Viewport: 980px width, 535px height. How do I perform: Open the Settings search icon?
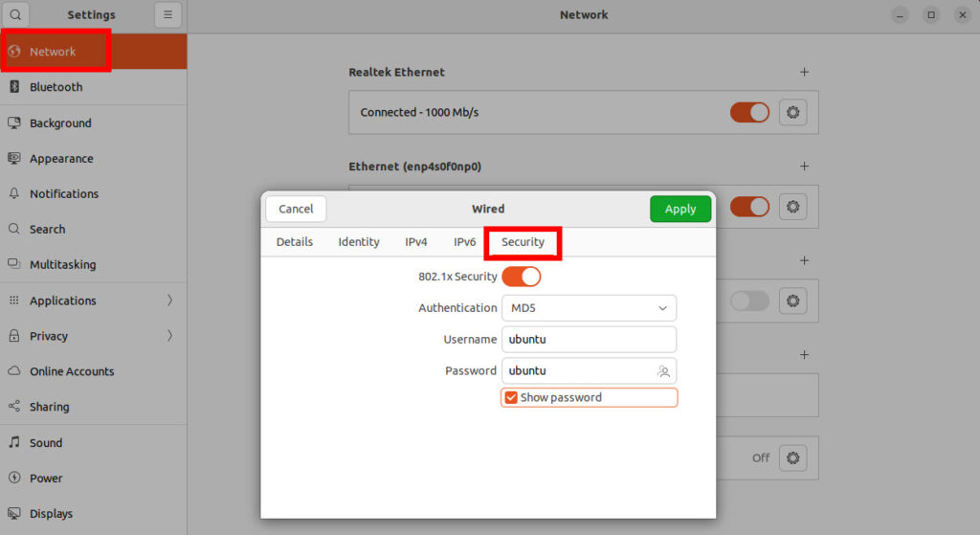tap(15, 14)
